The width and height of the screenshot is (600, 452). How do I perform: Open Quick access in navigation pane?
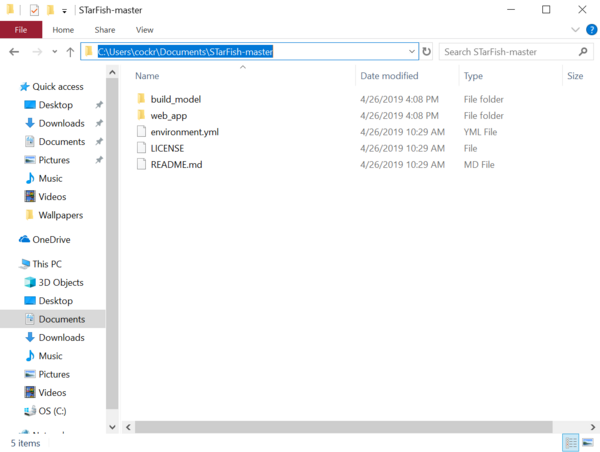pyautogui.click(x=58, y=87)
